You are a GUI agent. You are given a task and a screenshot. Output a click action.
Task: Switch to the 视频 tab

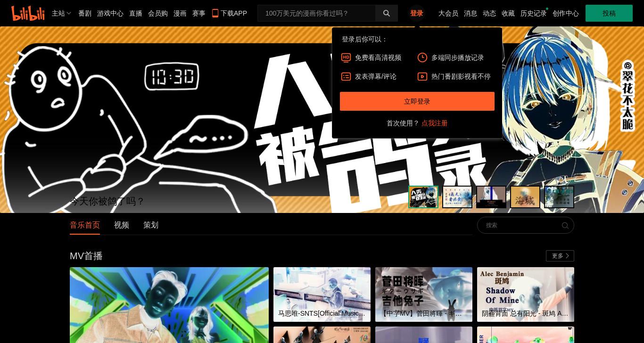pyautogui.click(x=122, y=225)
